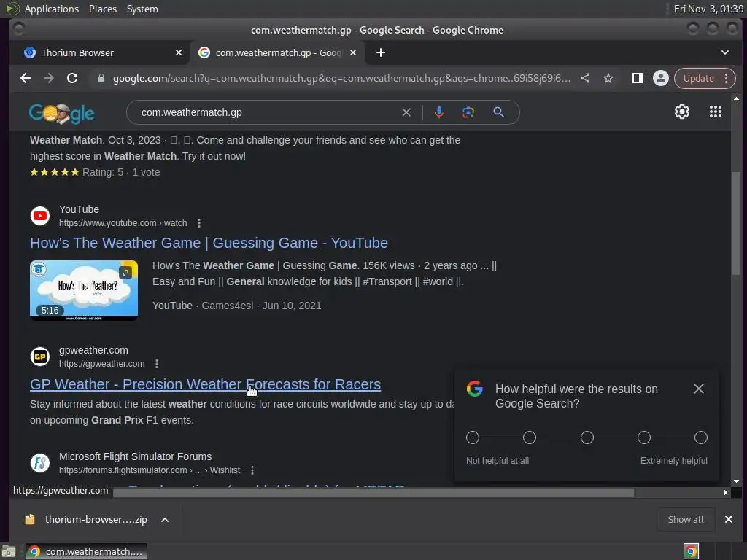
Task: Open a new browser tab
Action: click(x=381, y=52)
